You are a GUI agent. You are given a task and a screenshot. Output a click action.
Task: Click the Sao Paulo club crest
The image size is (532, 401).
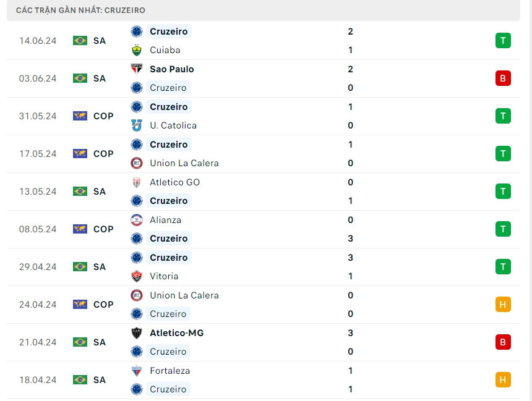tap(137, 69)
